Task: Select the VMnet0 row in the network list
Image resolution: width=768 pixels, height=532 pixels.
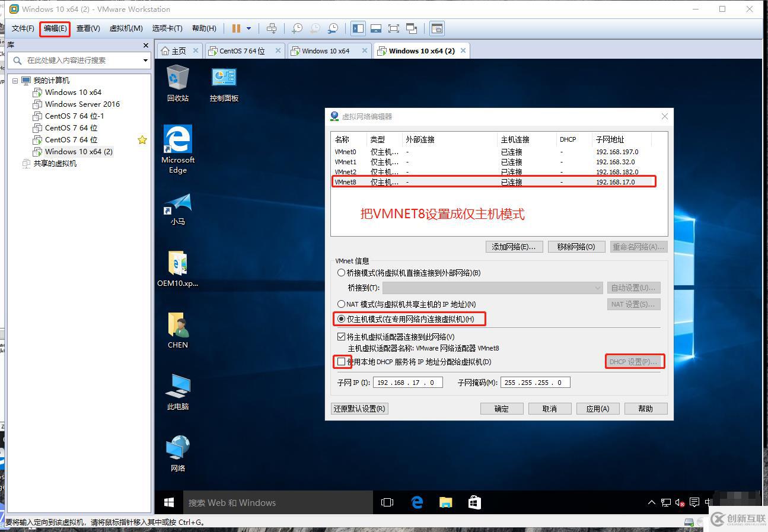Action: point(493,152)
